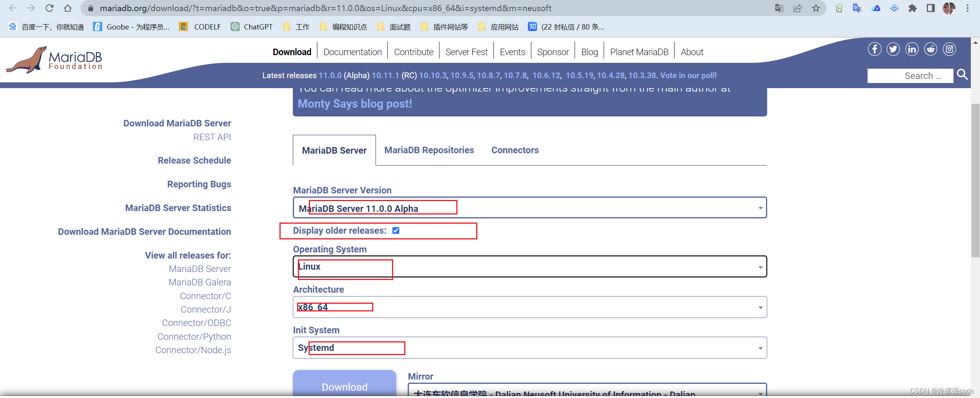Open the 工作 bookmark folder

296,27
